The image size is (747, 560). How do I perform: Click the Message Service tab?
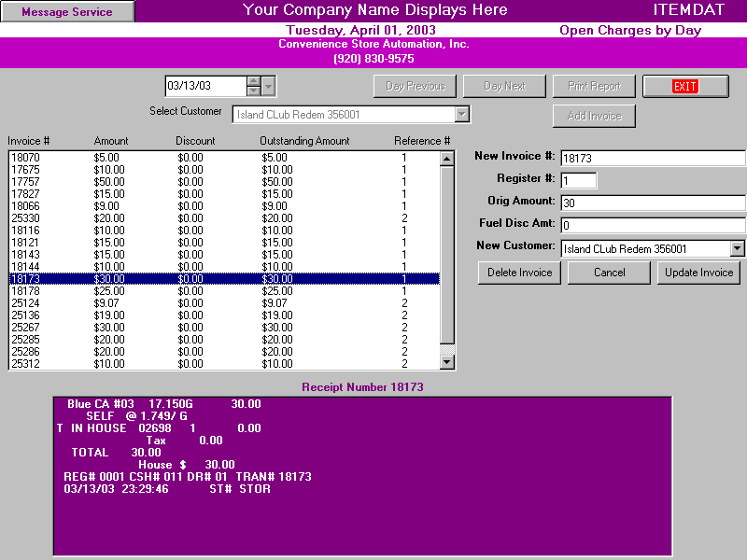65,12
